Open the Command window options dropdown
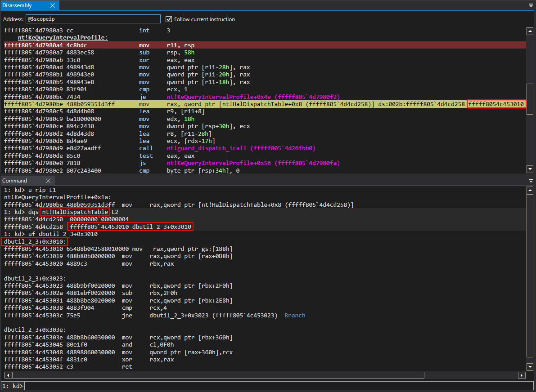 [x=531, y=181]
